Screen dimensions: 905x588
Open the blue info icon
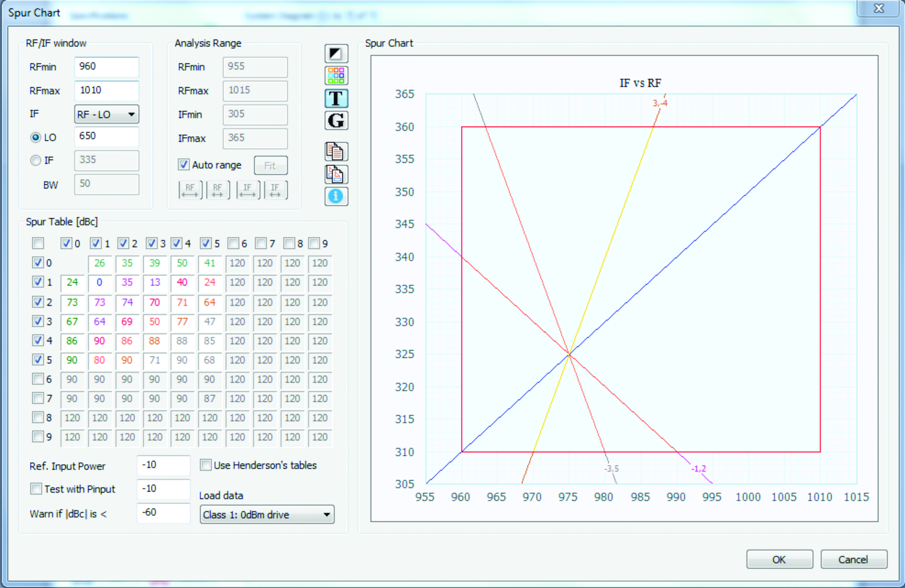click(336, 197)
